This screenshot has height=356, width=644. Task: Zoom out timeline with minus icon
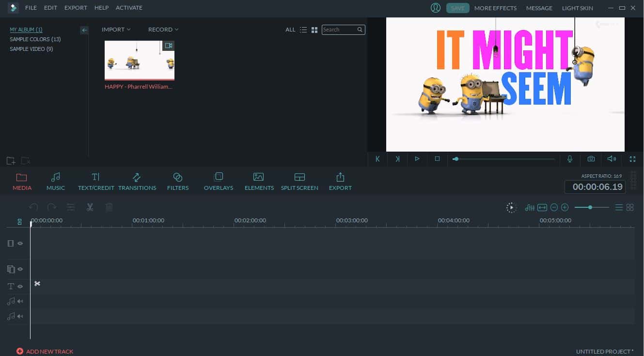554,208
